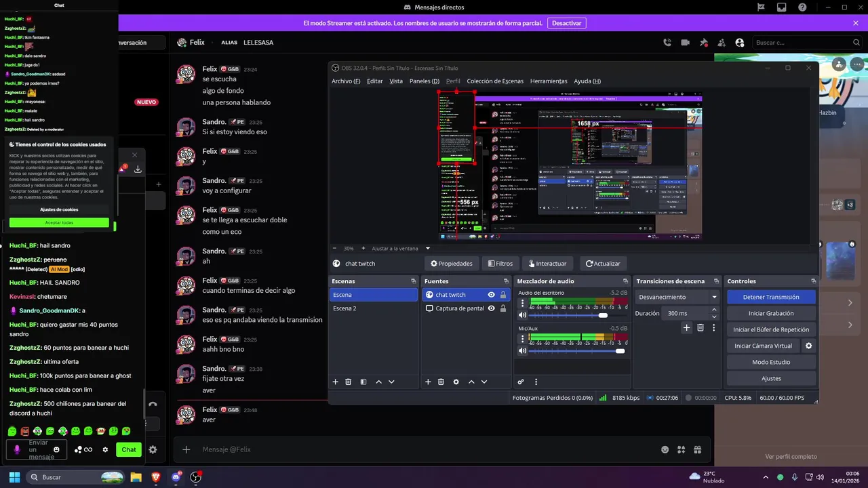Increase transition Duración with up arrow
The width and height of the screenshot is (868, 488).
[714, 310]
